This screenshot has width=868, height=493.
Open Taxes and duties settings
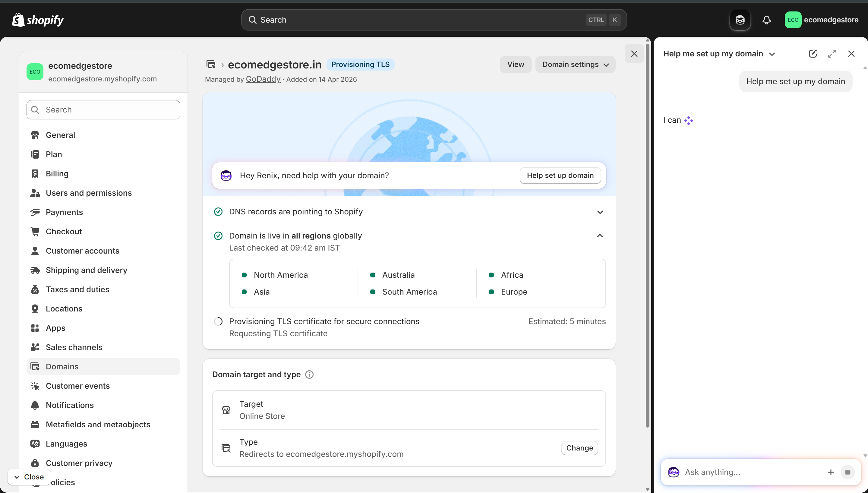(x=77, y=289)
